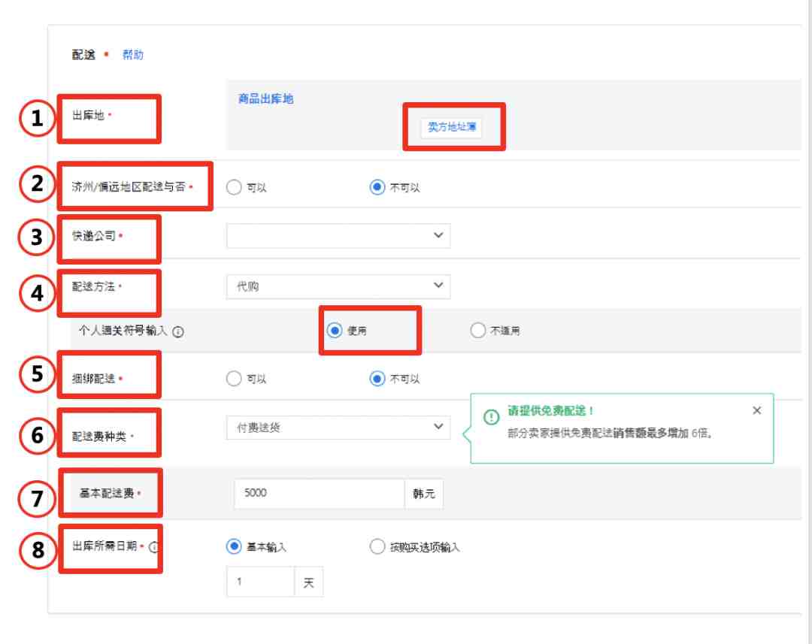The height and width of the screenshot is (644, 812).
Task: Click the info icon beside 出库所需日期
Action: pyautogui.click(x=154, y=546)
